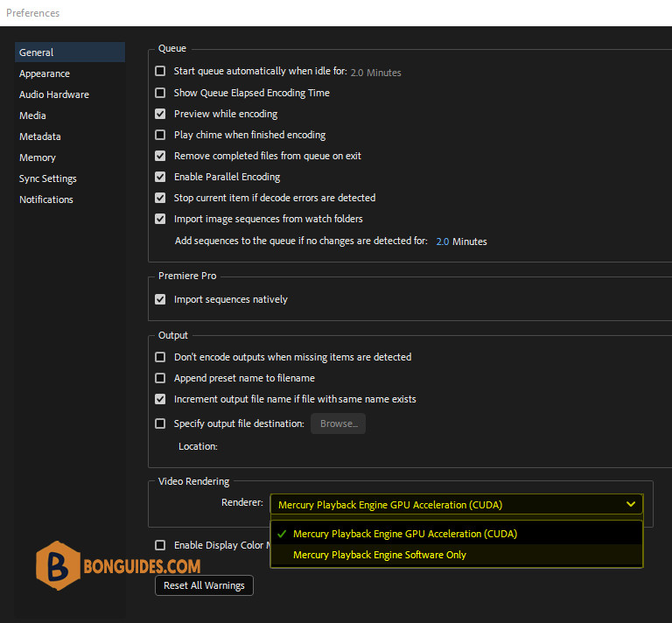This screenshot has width=672, height=623.
Task: Check Don't encode outputs when missing items
Action: pyautogui.click(x=160, y=357)
